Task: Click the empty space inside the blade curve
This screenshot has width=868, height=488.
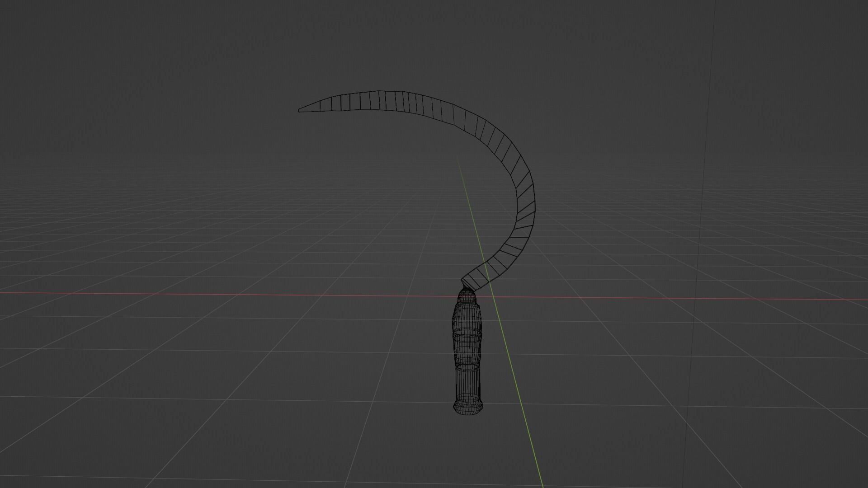Action: click(x=429, y=190)
